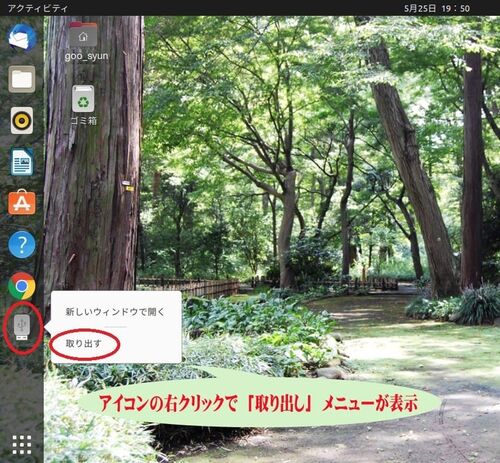The width and height of the screenshot is (500, 463).
Task: Choose 取り出す to eject the drive
Action: click(83, 343)
